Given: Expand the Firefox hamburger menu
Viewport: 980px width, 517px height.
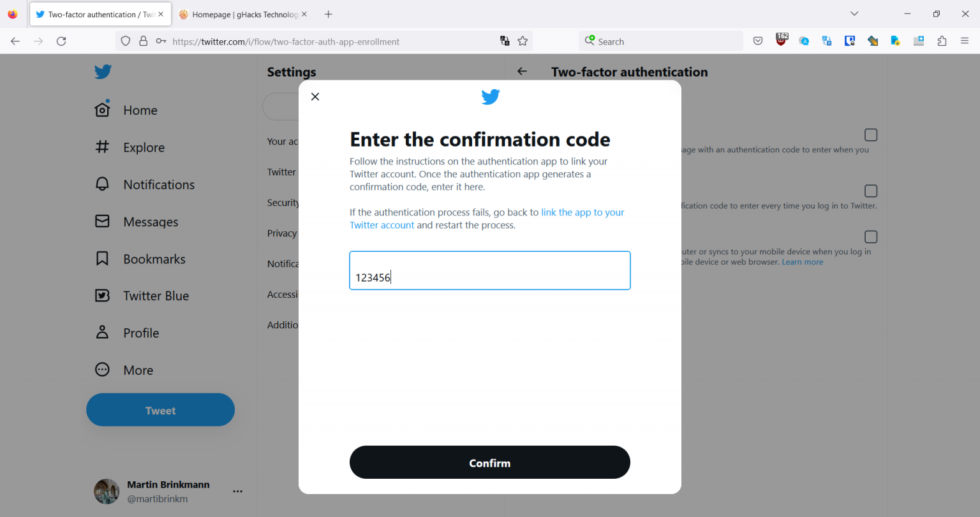Looking at the screenshot, I should pyautogui.click(x=965, y=40).
